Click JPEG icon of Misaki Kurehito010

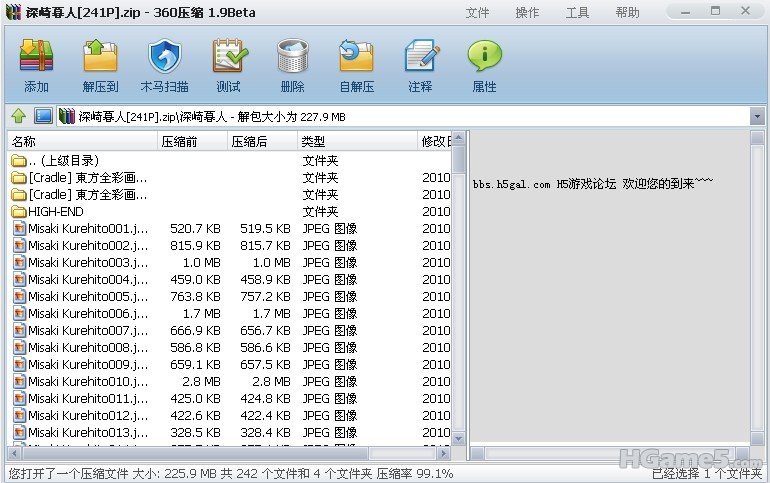19,381
